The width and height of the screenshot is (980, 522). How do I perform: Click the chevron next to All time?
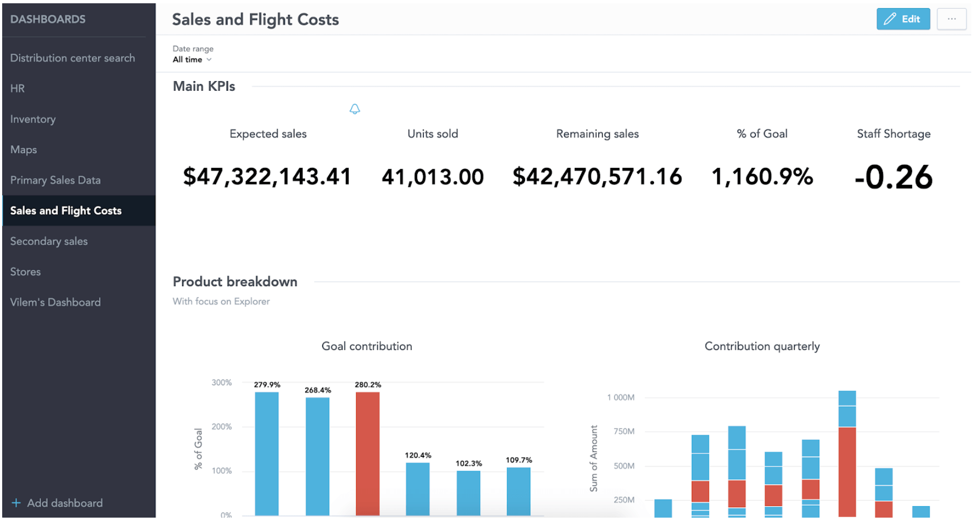tap(209, 60)
